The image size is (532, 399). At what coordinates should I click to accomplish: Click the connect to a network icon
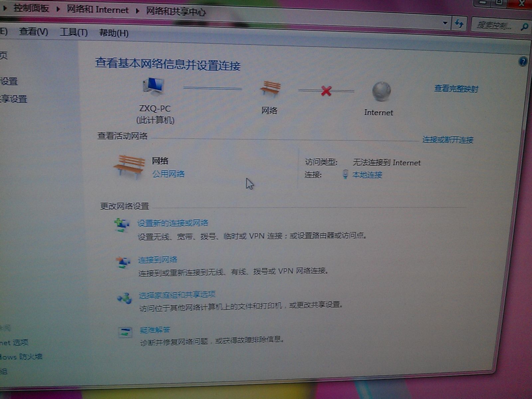(123, 262)
